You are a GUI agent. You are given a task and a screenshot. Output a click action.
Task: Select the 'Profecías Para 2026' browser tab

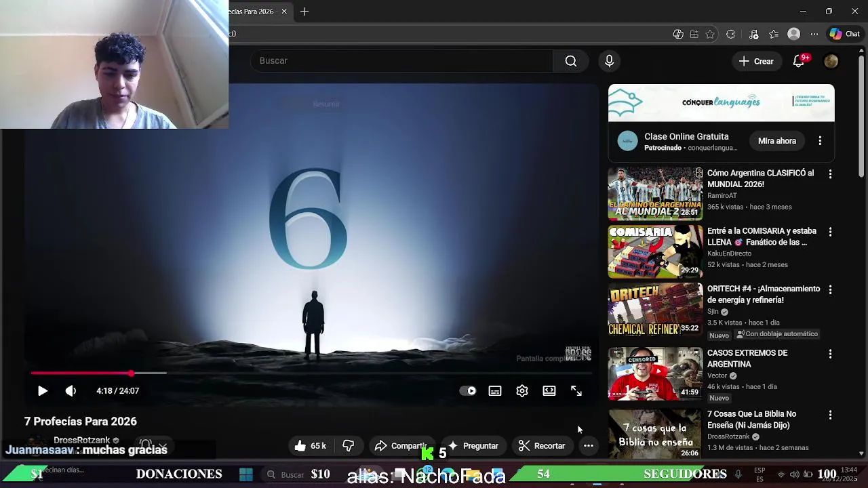tap(251, 12)
